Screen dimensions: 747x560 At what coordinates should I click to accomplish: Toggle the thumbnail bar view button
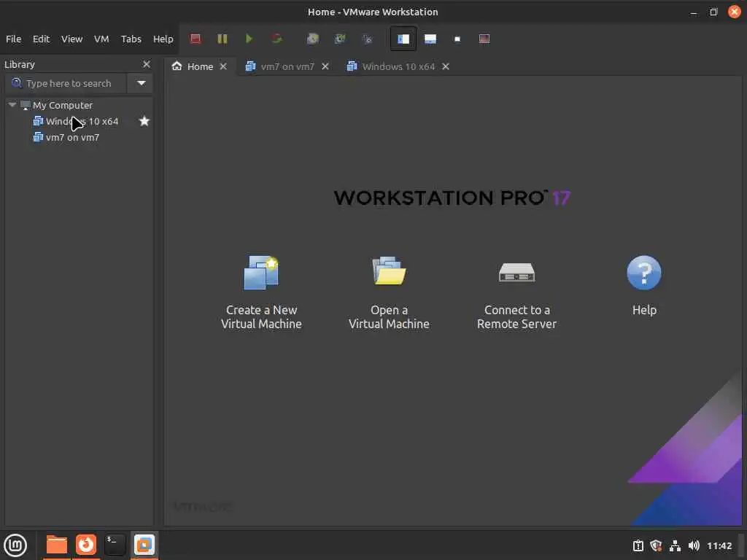click(430, 39)
